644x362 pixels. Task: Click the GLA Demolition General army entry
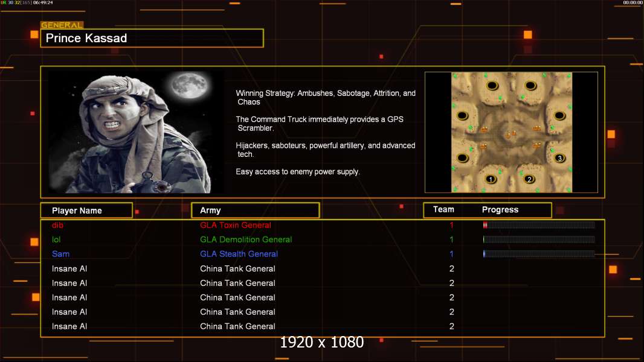click(246, 240)
